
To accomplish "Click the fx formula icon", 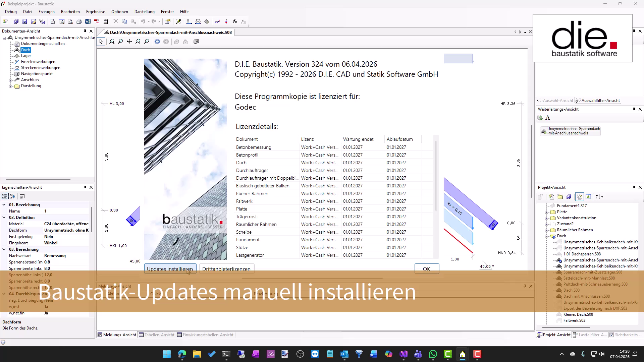I will pos(235,21).
